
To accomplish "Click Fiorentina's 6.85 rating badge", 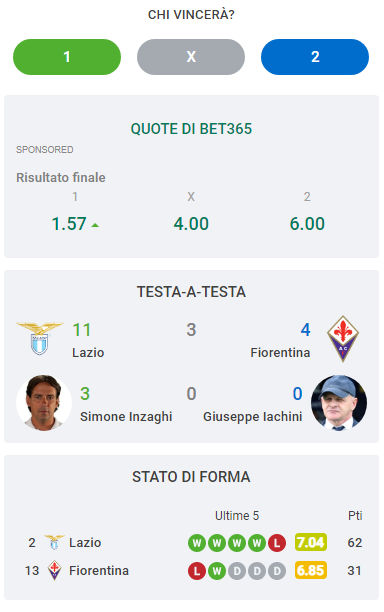I will (311, 571).
